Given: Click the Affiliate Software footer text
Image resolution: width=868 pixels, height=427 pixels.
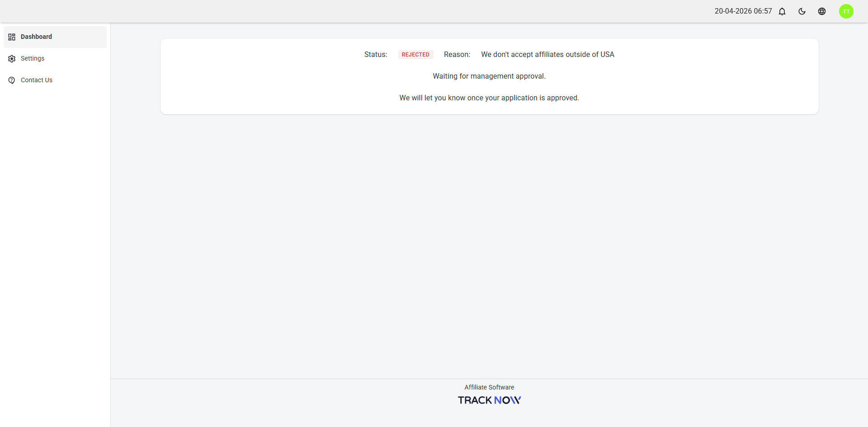Looking at the screenshot, I should [489, 387].
